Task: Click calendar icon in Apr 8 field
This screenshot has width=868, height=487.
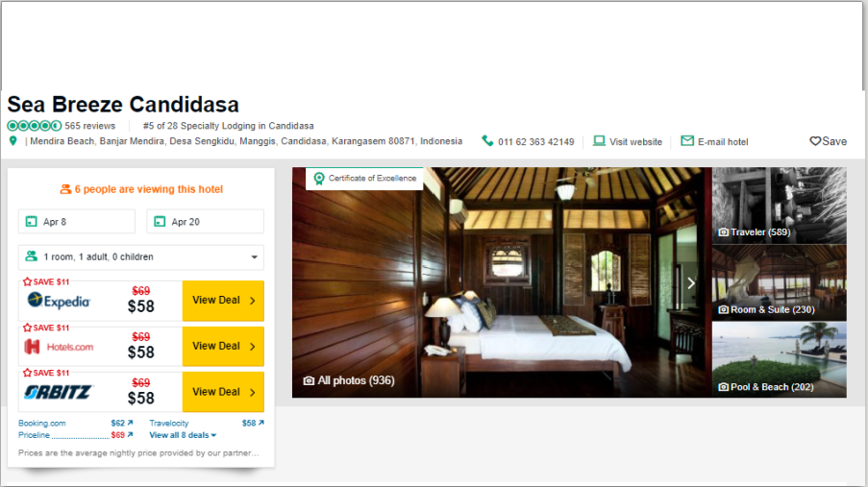Action: [32, 221]
